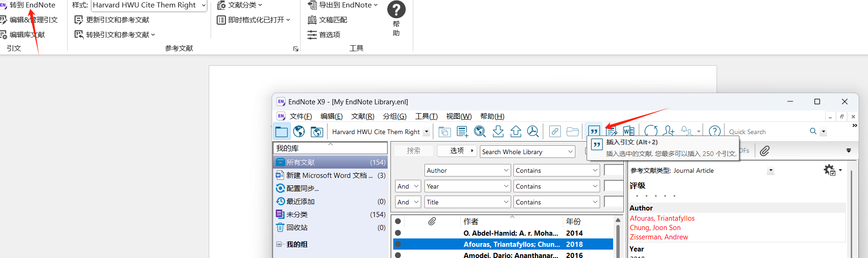Click the Open Link icon
This screenshot has width=868, height=258.
point(554,132)
